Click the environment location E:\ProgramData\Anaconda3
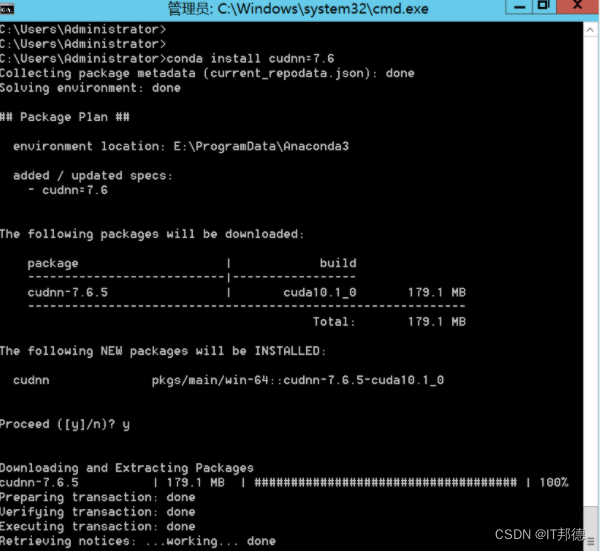 click(x=261, y=146)
